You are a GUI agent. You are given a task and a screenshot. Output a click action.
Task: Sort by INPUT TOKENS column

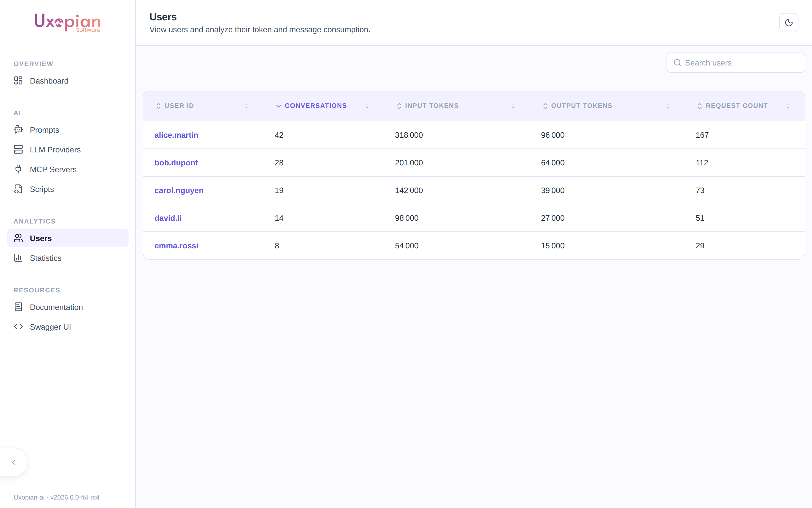(427, 106)
